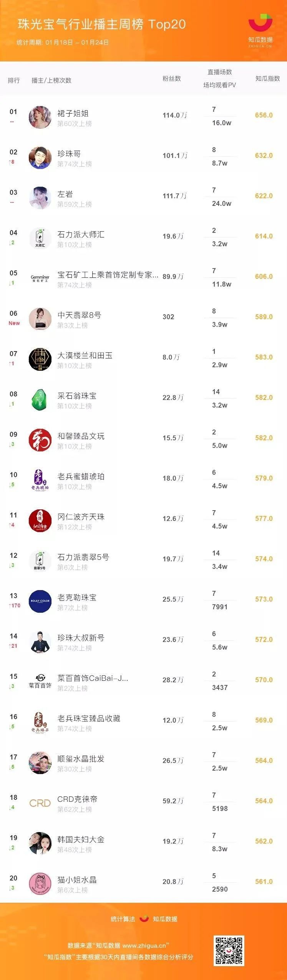This screenshot has height=980, width=287.
Task: Select 猫小姐水晶 pink cat logo
Action: (40, 884)
